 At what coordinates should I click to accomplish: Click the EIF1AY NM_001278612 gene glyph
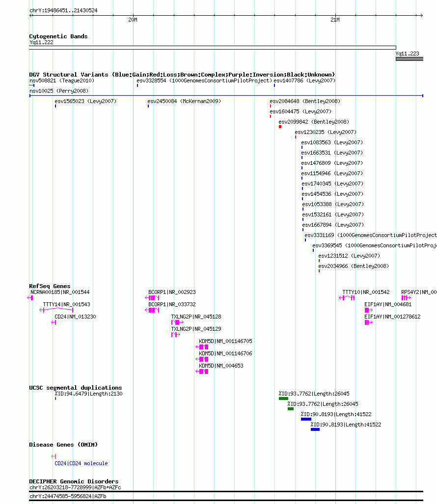point(369,322)
